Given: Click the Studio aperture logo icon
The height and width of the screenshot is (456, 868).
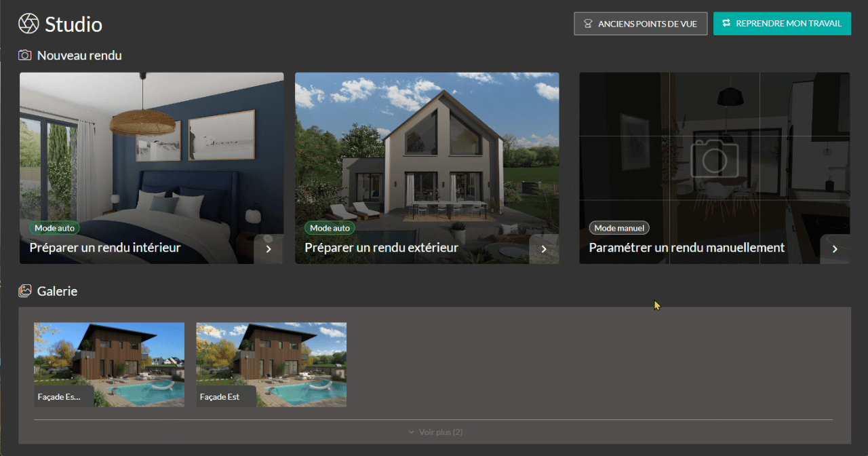Looking at the screenshot, I should 28,24.
